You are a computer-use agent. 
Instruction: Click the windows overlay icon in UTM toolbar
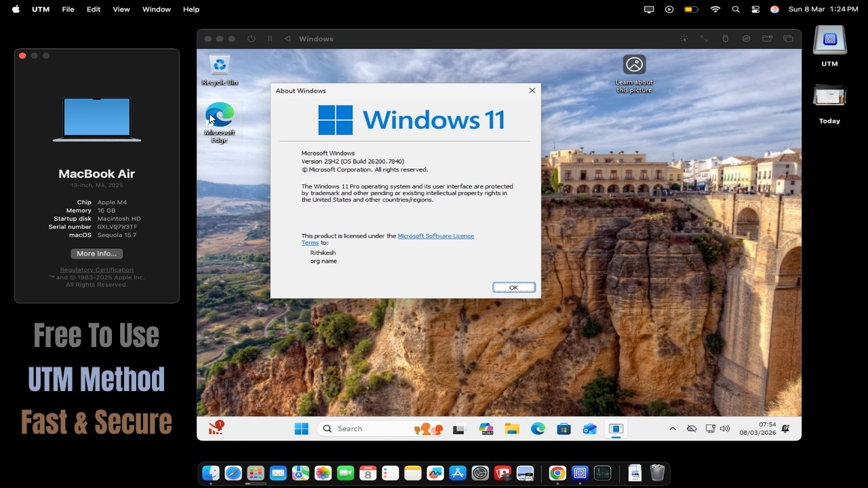(788, 39)
